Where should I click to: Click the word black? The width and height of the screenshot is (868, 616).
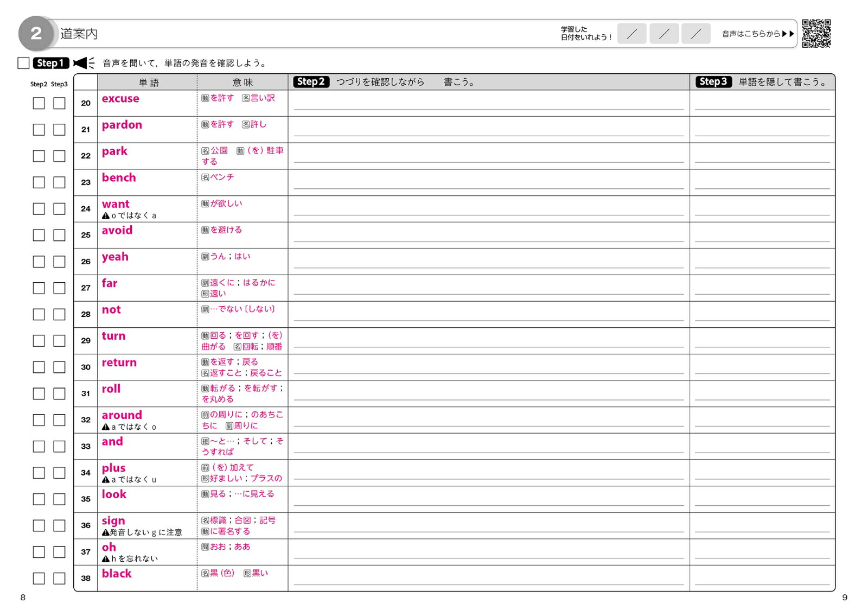pos(117,574)
